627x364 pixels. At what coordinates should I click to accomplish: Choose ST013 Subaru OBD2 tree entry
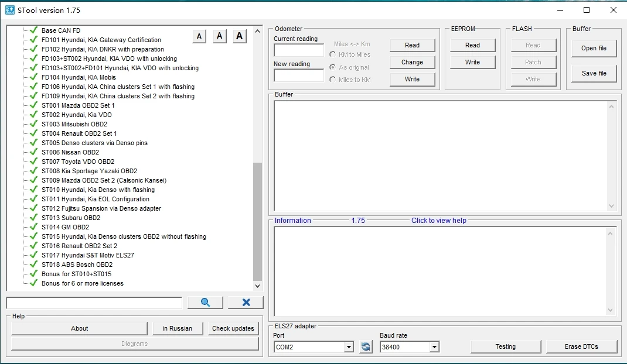click(x=71, y=218)
